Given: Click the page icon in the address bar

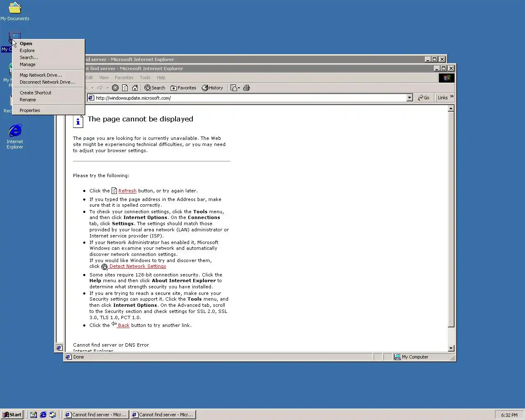Looking at the screenshot, I should click(91, 98).
